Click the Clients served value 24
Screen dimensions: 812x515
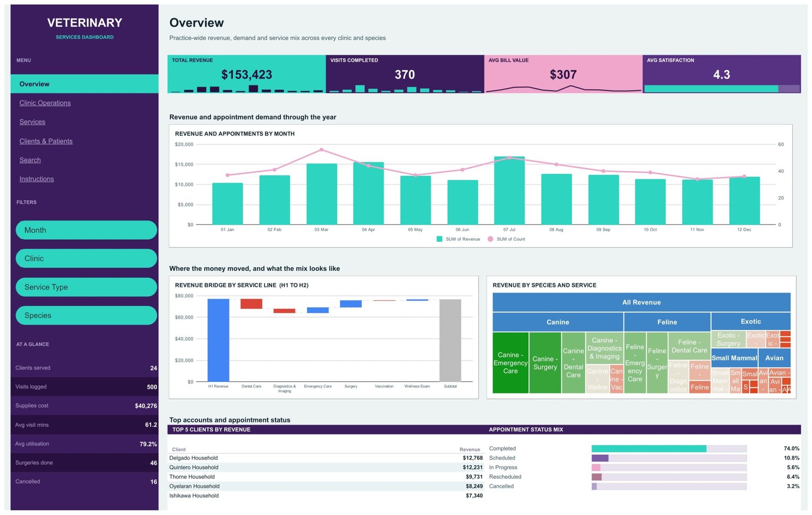coord(153,368)
